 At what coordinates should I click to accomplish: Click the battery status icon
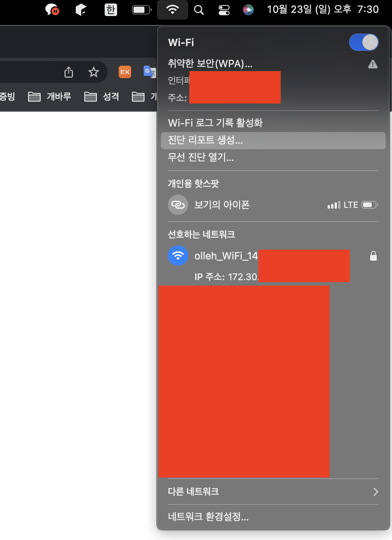[x=141, y=10]
